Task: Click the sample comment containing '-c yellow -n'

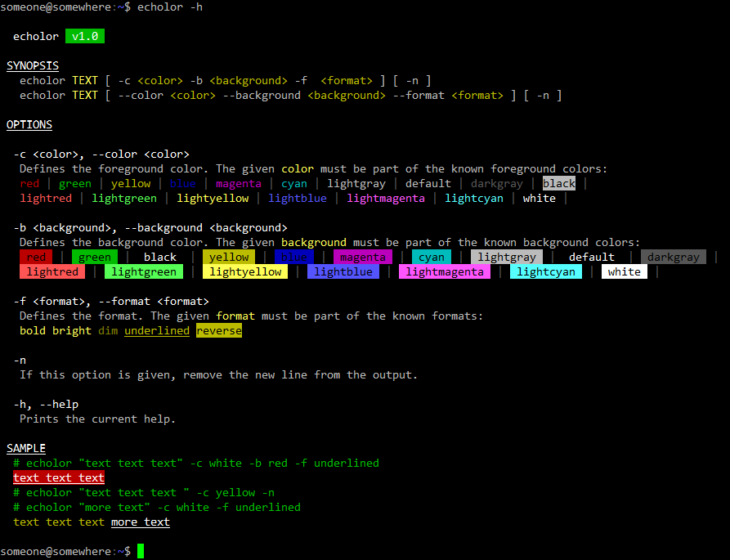Action: coord(144,492)
